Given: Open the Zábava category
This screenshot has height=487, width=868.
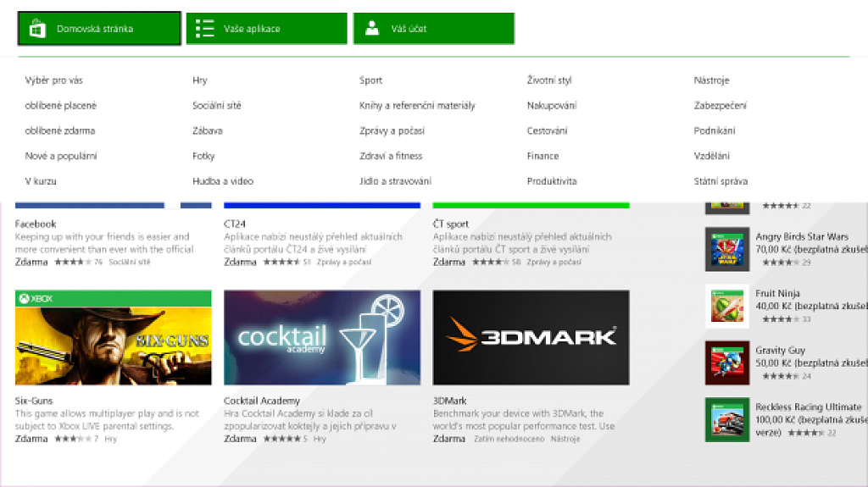Looking at the screenshot, I should [x=208, y=130].
